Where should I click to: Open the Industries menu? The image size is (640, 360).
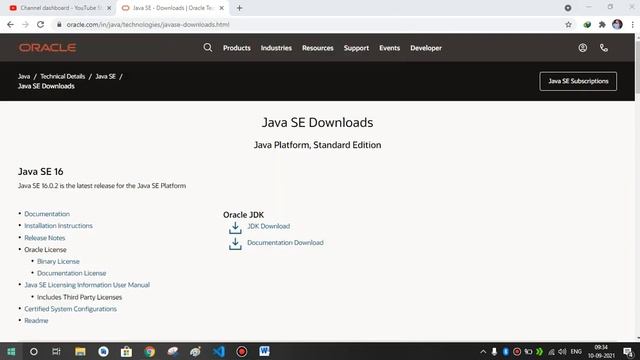[276, 48]
